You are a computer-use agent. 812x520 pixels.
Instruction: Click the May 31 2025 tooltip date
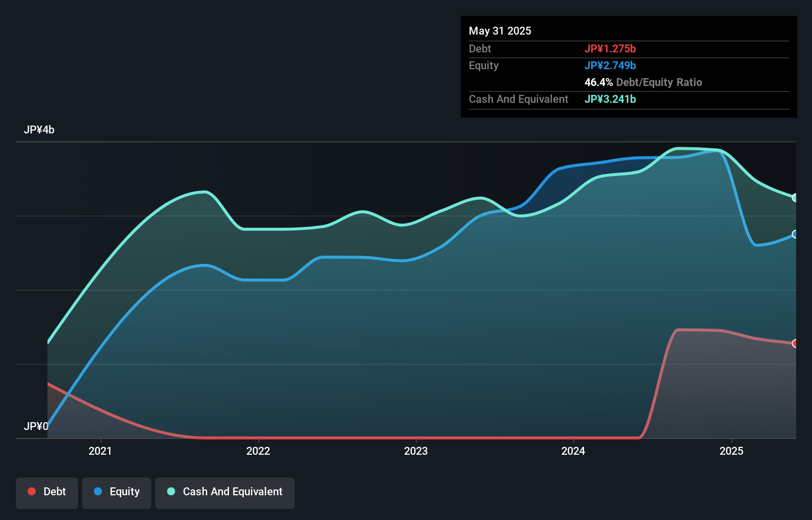[500, 31]
